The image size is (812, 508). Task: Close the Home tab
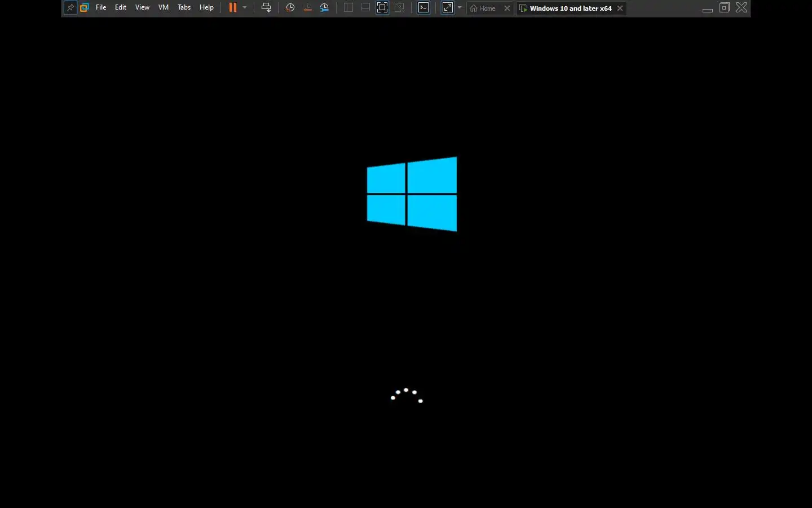[x=507, y=8]
